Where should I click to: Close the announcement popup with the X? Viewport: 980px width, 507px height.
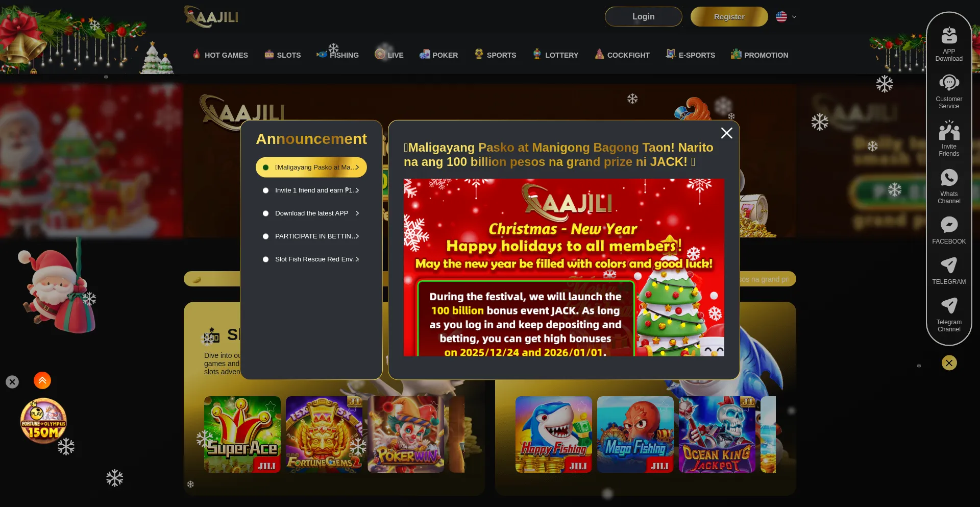[x=727, y=133]
